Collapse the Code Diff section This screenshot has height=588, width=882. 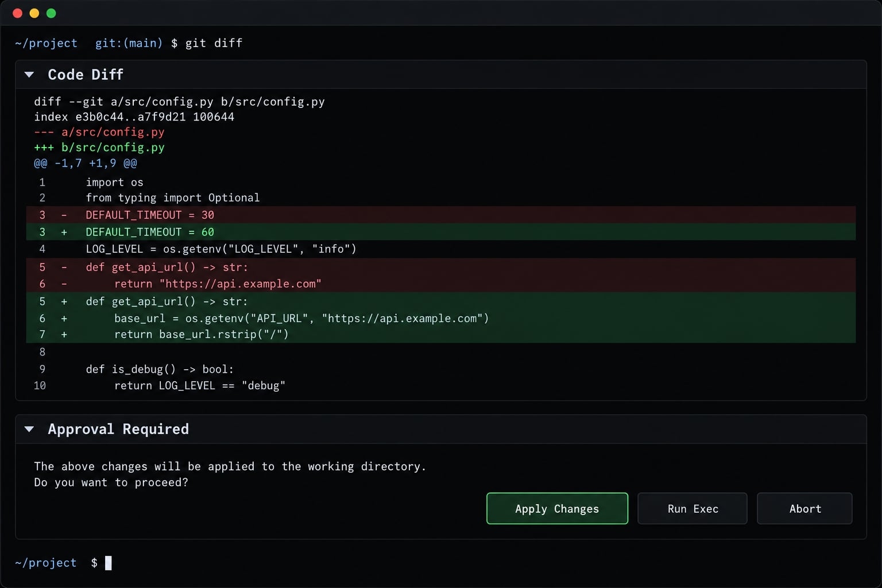coord(29,75)
